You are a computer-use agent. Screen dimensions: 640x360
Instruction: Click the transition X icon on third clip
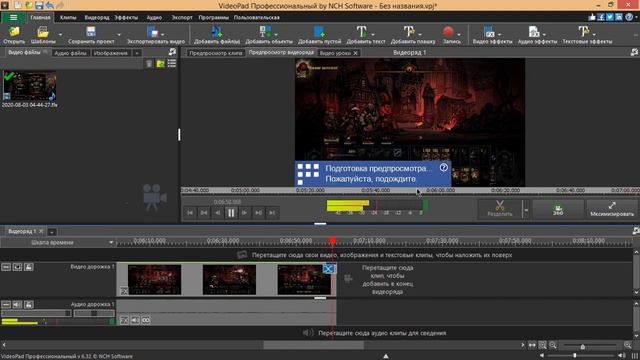329,269
